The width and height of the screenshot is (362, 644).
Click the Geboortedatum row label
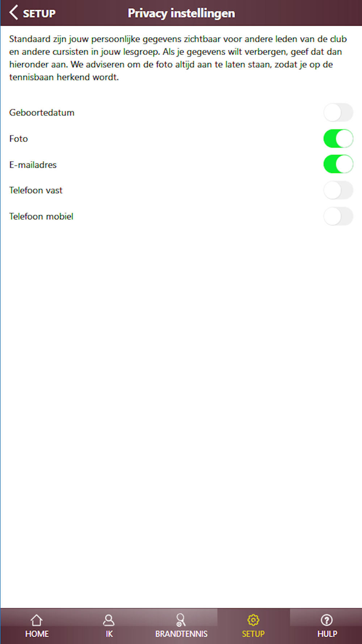coord(42,113)
